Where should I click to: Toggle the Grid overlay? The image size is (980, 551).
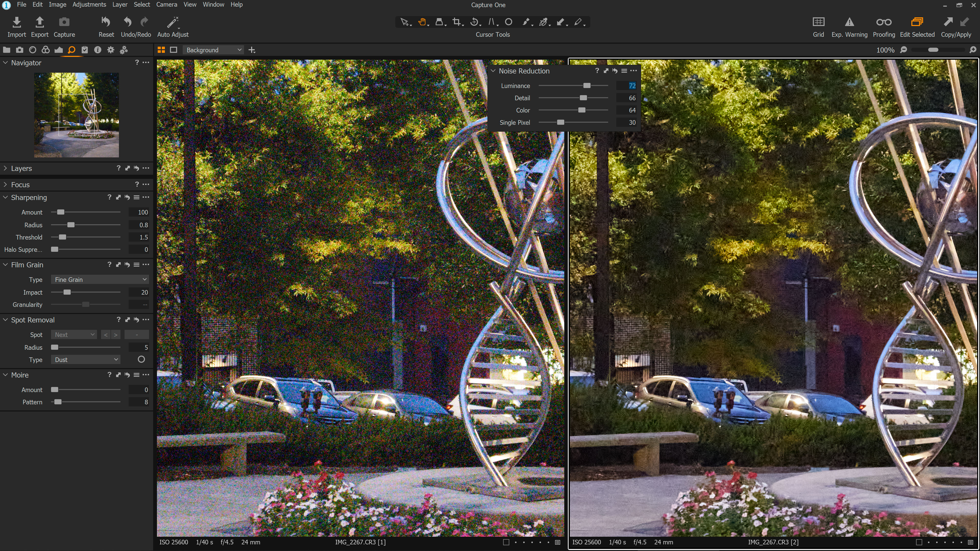(x=818, y=22)
